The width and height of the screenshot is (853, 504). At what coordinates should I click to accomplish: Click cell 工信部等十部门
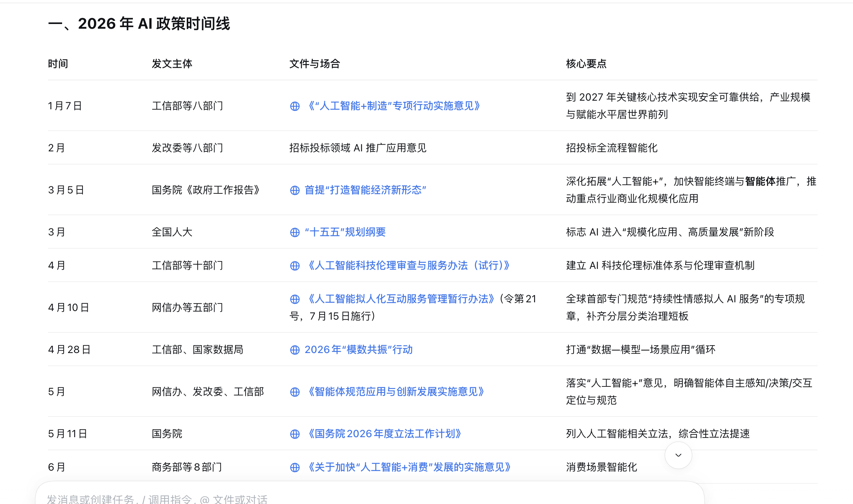(188, 265)
